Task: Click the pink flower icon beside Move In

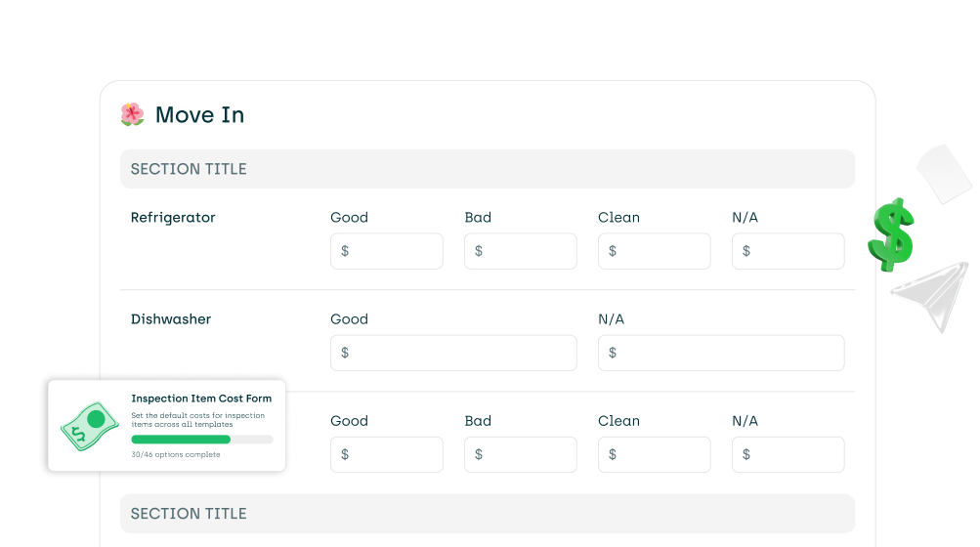Action: coord(132,114)
